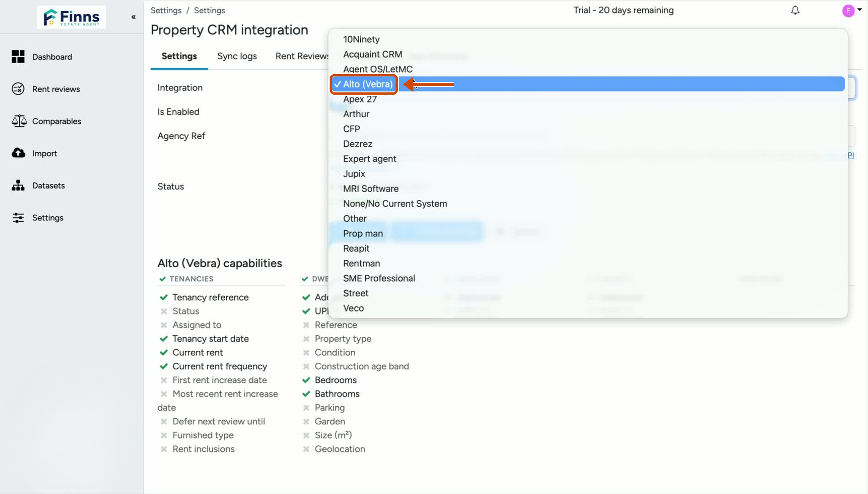Image resolution: width=868 pixels, height=494 pixels.
Task: Select the Settings tab
Action: coord(179,56)
